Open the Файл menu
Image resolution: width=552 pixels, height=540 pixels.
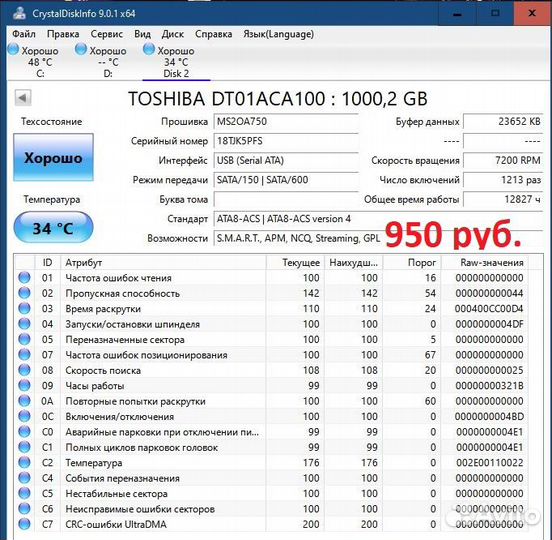click(x=24, y=34)
